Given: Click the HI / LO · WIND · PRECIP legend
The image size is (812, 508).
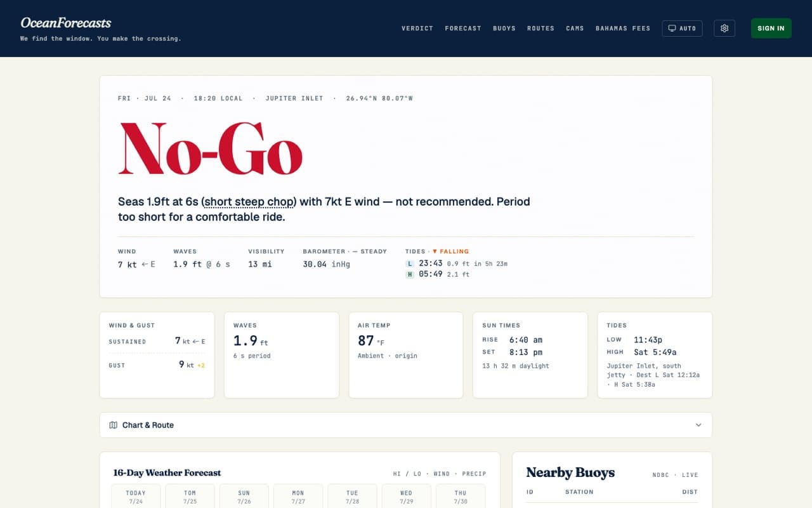Looking at the screenshot, I should click(x=440, y=474).
